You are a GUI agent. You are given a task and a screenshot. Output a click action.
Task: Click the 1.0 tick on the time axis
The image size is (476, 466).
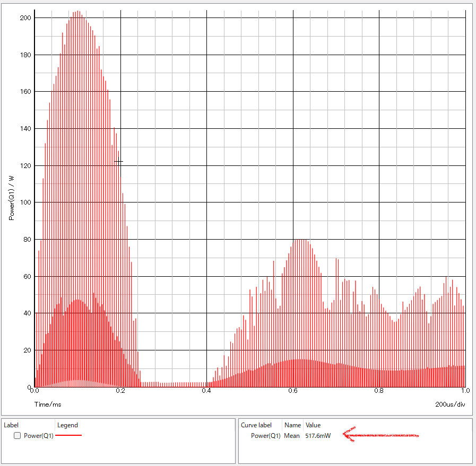[464, 391]
